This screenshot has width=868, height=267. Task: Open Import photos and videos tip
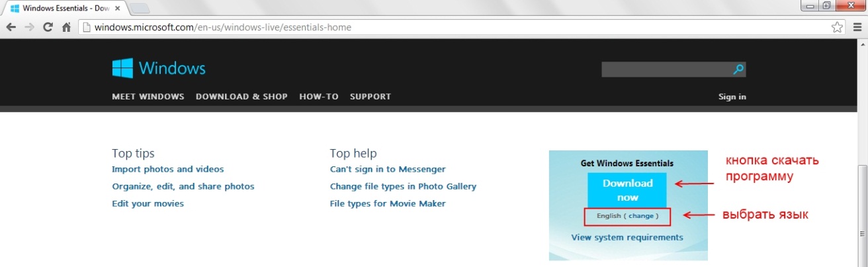[x=168, y=170]
